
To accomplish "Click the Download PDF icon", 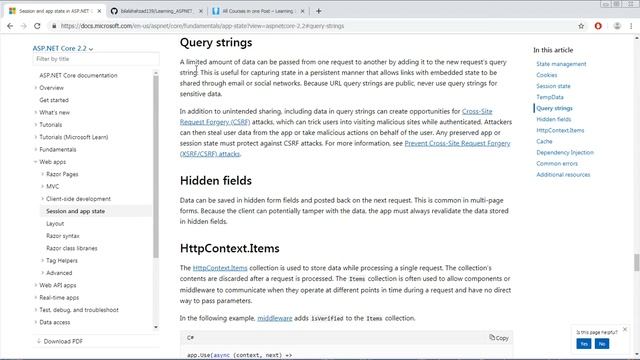I will click(39, 341).
